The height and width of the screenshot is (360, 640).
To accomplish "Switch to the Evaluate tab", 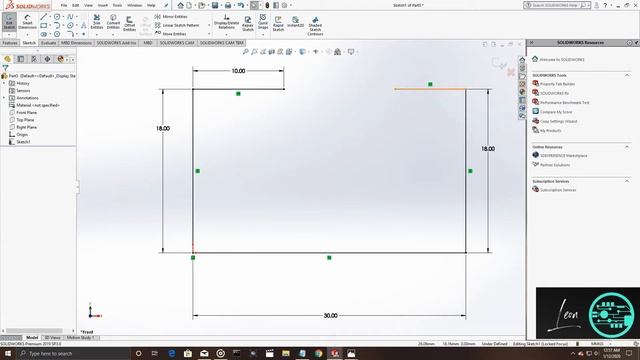I will pos(48,43).
